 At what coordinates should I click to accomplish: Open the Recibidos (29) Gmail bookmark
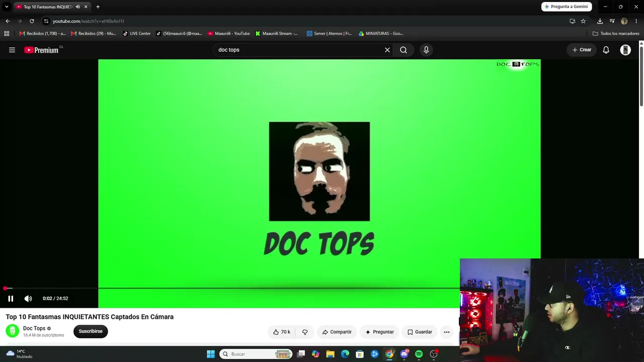point(94,34)
